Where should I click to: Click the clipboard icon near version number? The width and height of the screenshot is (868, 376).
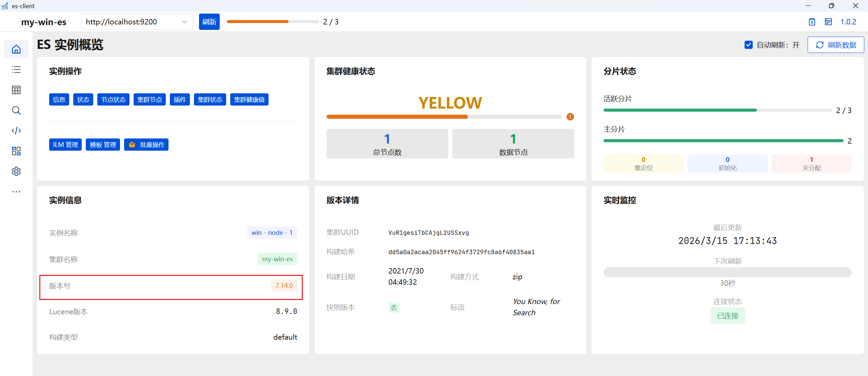812,22
